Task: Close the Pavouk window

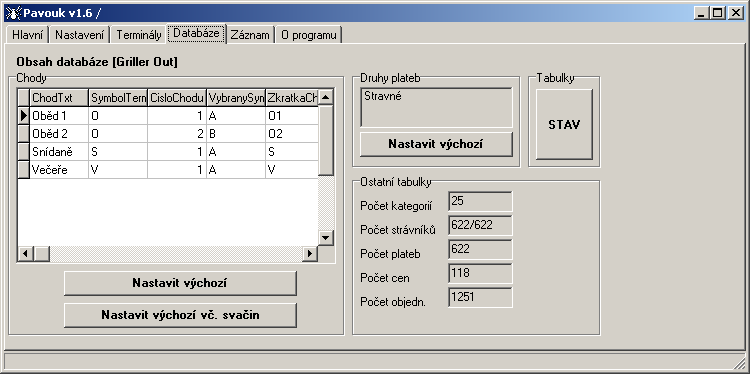Action: click(735, 13)
